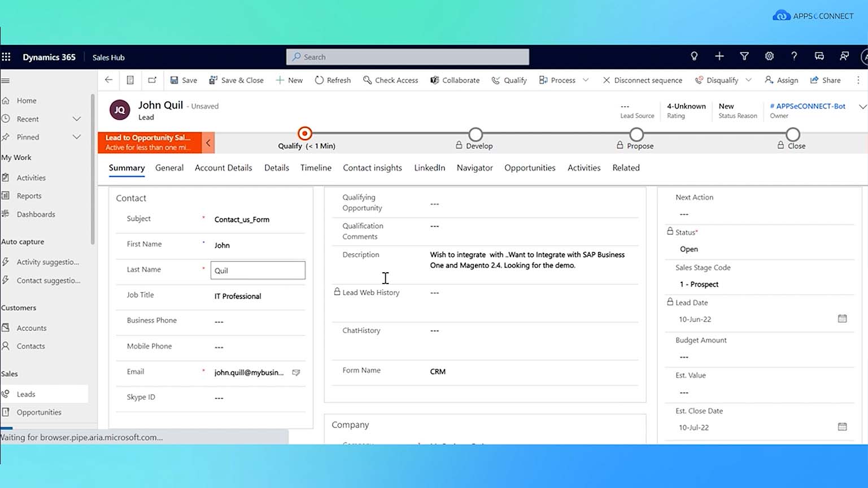Go to Home in sidebar
The image size is (868, 488).
27,101
